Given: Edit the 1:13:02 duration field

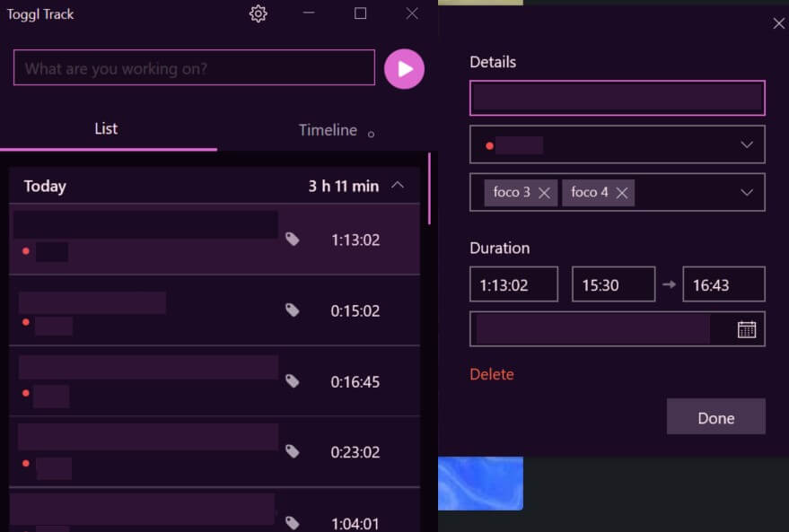Looking at the screenshot, I should [513, 284].
